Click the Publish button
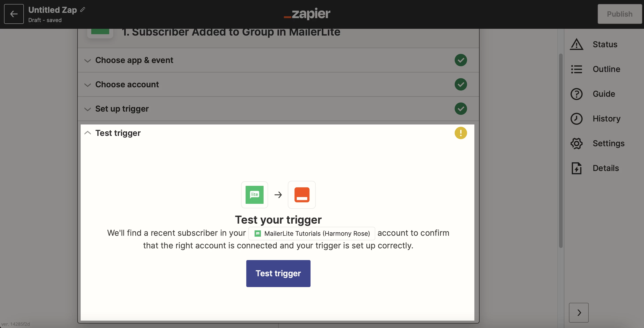This screenshot has width=644, height=328. [620, 14]
